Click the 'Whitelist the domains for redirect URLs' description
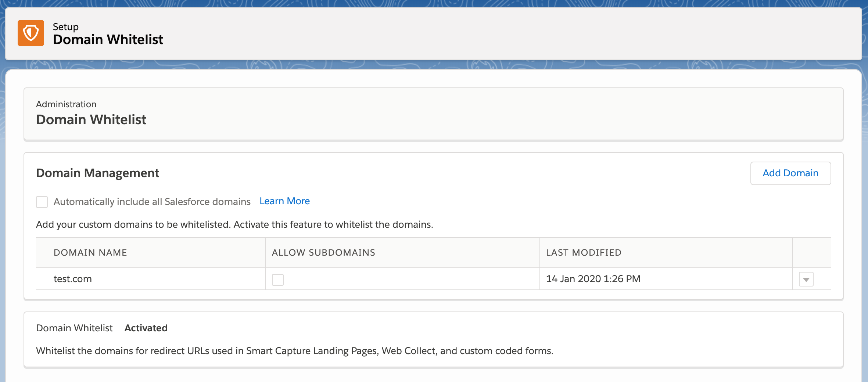868x382 pixels. pyautogui.click(x=295, y=351)
